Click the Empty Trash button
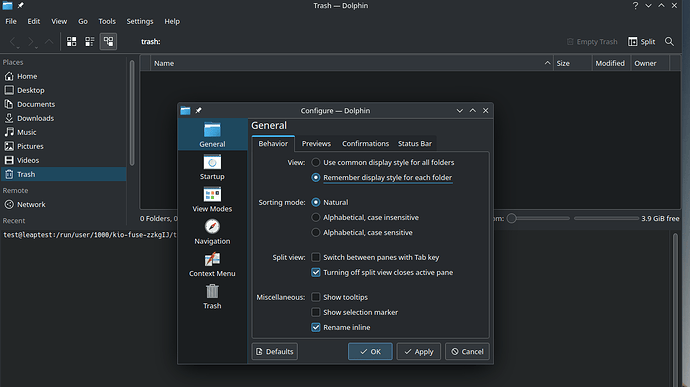This screenshot has height=387, width=690. pyautogui.click(x=592, y=41)
